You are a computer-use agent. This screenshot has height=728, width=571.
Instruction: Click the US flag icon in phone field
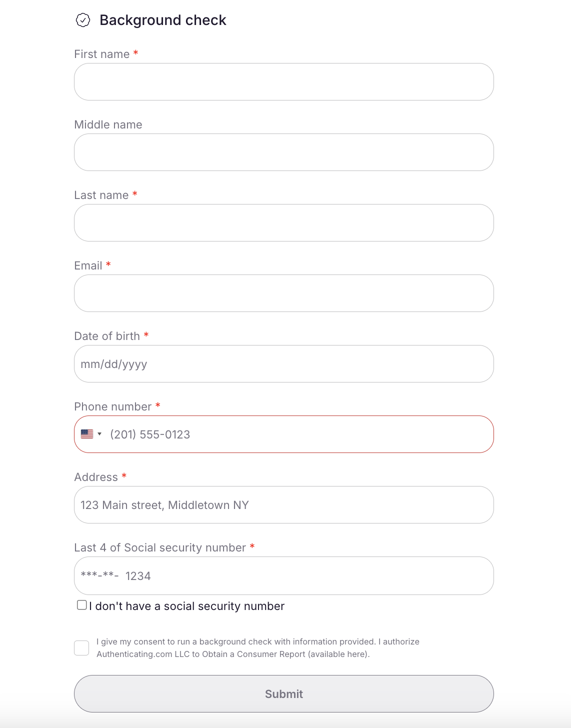[x=87, y=434]
